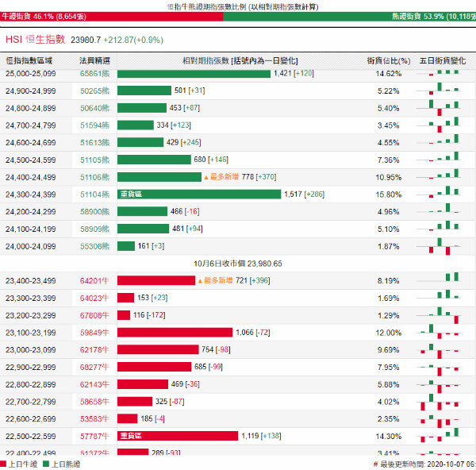Open warrant link 62178牛

94,350
